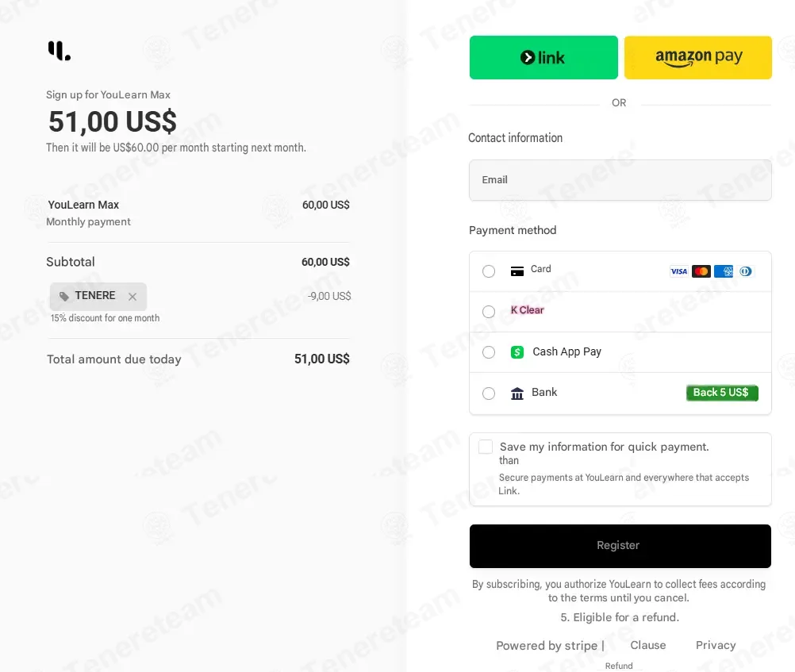
Task: Select the Bank payment radio button
Action: [x=489, y=393]
